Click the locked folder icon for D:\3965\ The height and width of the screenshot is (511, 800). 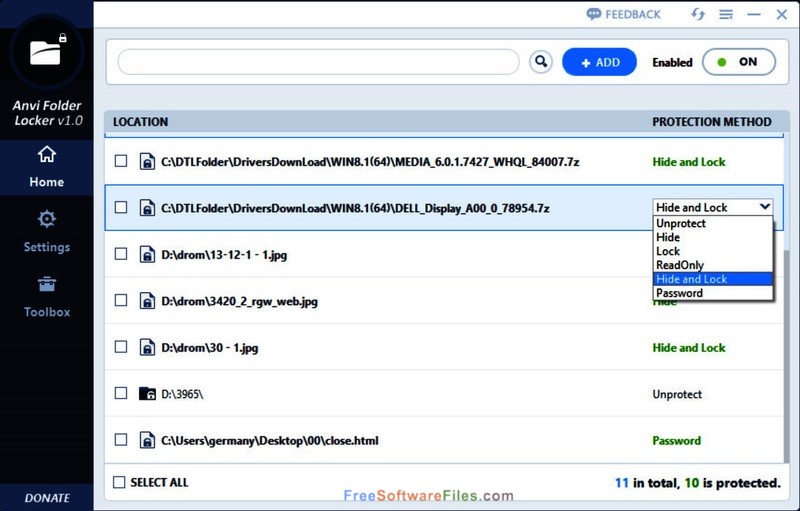tap(147, 394)
